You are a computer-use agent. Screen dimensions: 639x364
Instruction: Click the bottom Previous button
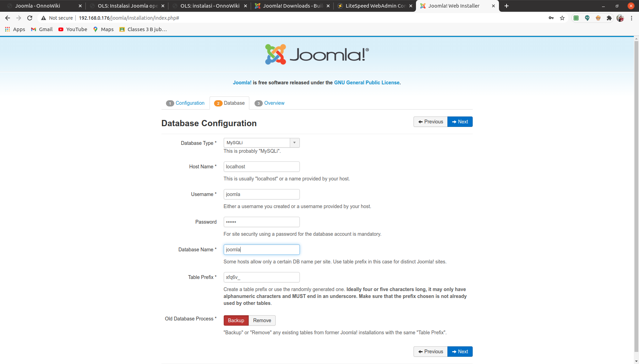point(430,352)
